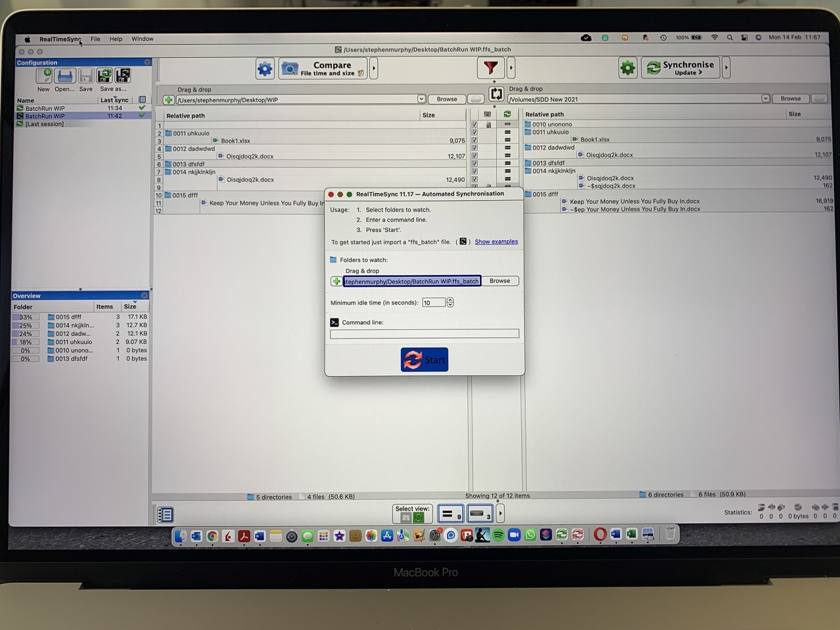
Task: Toggle the log panel icon at bottom left
Action: click(x=165, y=515)
